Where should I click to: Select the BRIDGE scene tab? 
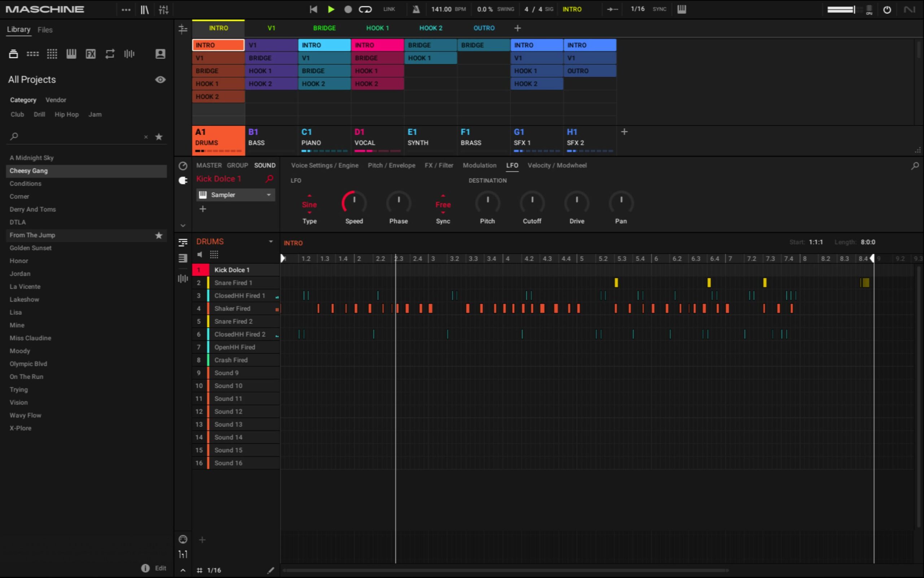tap(324, 28)
